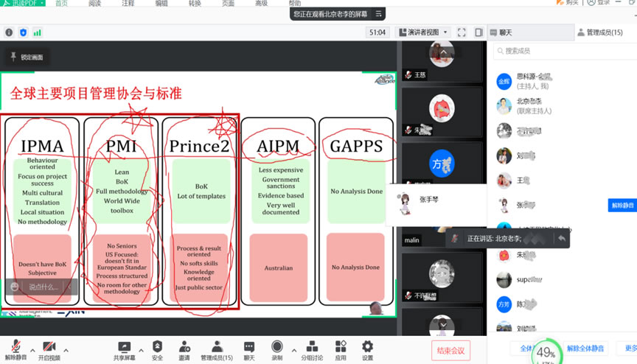The height and width of the screenshot is (364, 637).
Task: Open the 首页 tab in PDF app
Action: (x=61, y=3)
